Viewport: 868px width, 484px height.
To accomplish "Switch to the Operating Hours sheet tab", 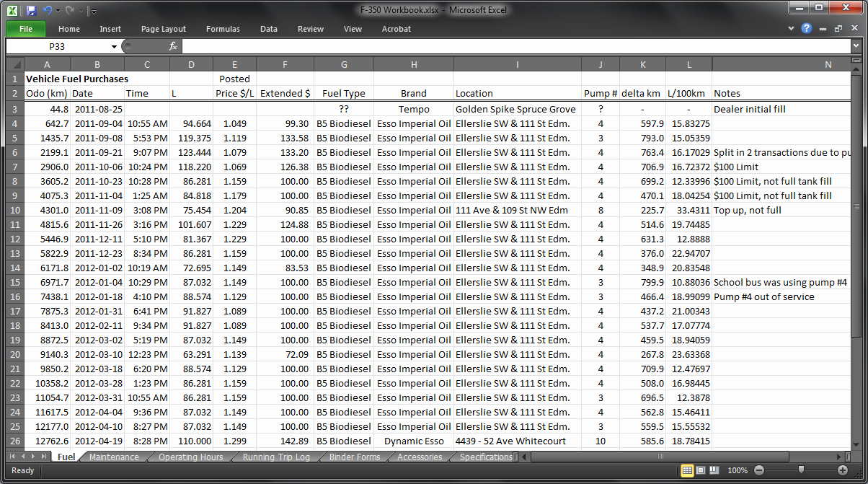I will coord(190,457).
